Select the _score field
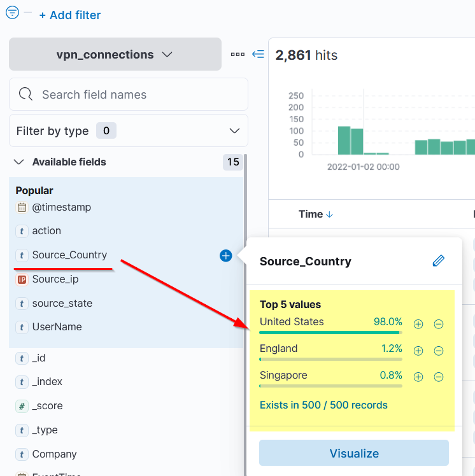Image resolution: width=475 pixels, height=476 pixels. (47, 405)
